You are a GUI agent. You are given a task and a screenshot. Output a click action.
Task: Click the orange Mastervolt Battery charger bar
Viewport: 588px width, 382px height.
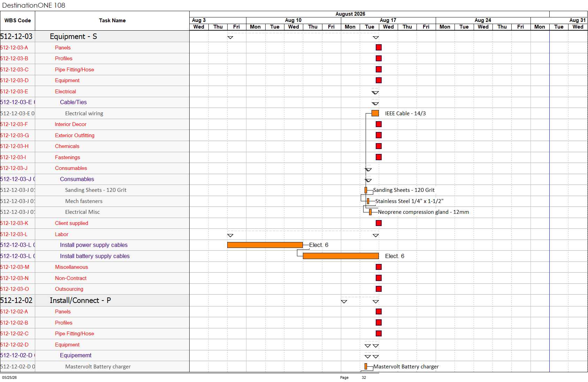coord(366,366)
